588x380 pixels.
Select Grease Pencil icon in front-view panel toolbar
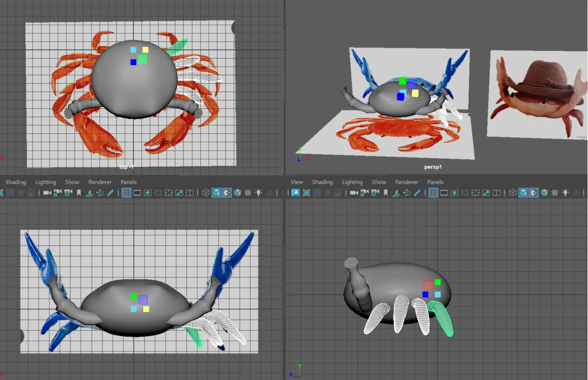click(x=110, y=193)
